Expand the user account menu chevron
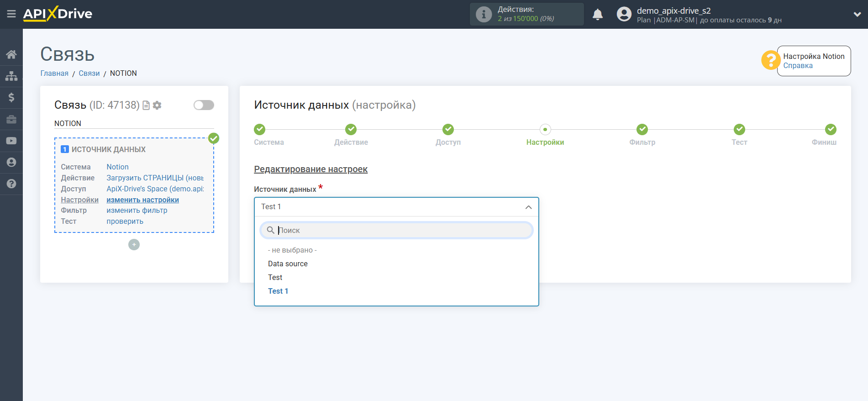 coord(857,15)
